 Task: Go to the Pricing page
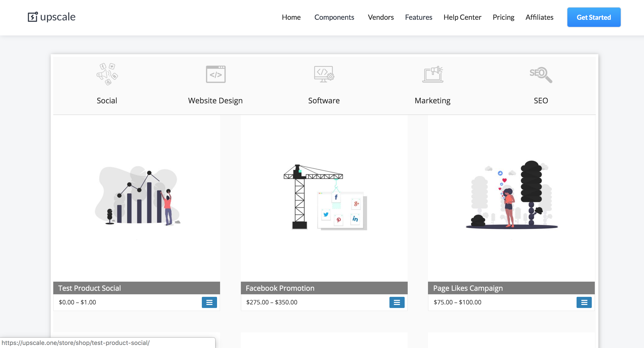(x=503, y=17)
